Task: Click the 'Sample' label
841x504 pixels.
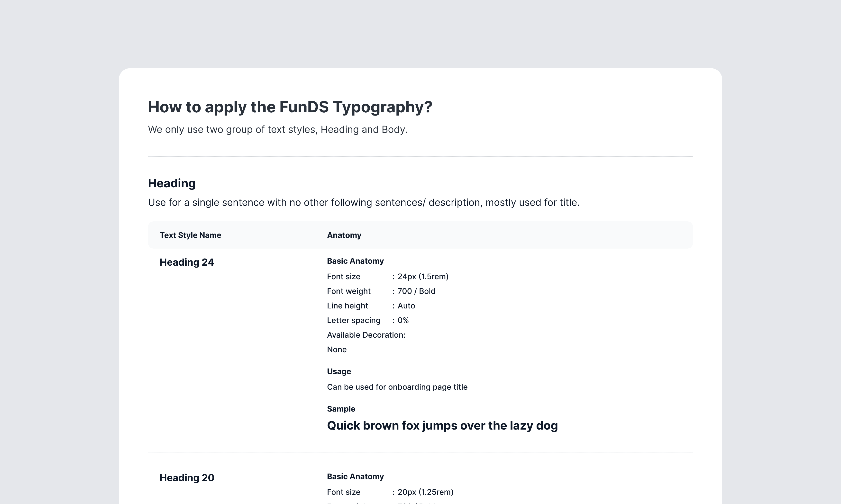Action: (x=341, y=409)
